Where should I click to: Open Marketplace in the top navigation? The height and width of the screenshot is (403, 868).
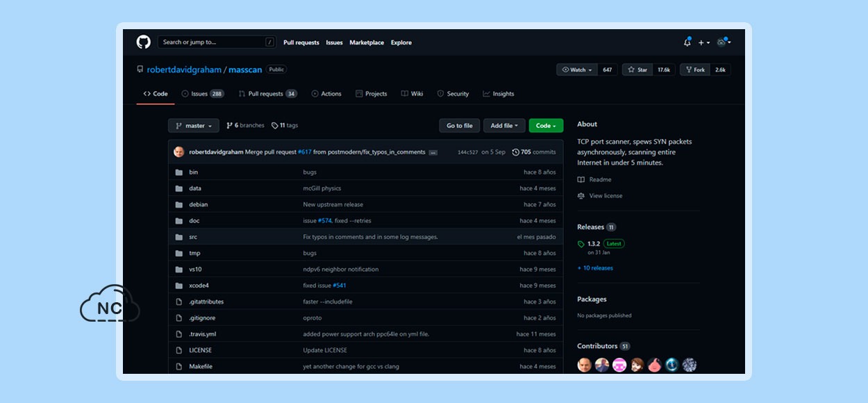[367, 42]
